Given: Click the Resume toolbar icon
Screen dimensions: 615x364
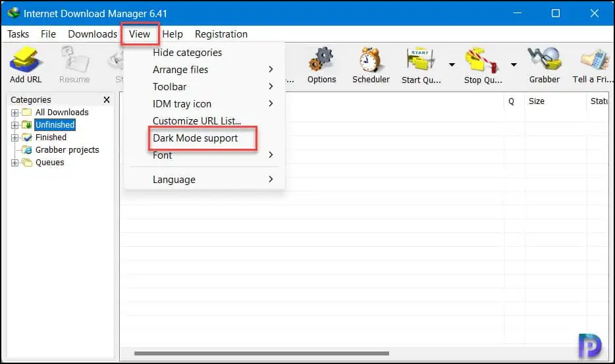Looking at the screenshot, I should click(74, 60).
